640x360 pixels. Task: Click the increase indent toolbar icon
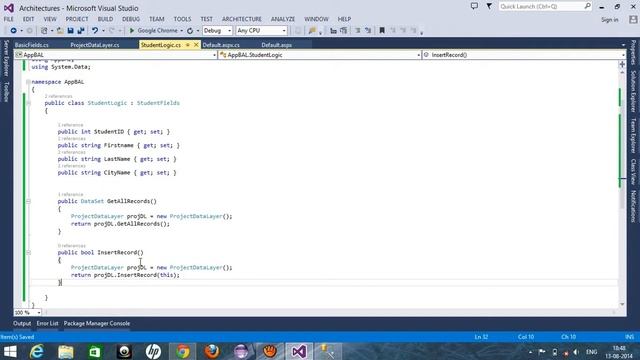pyautogui.click(x=344, y=31)
